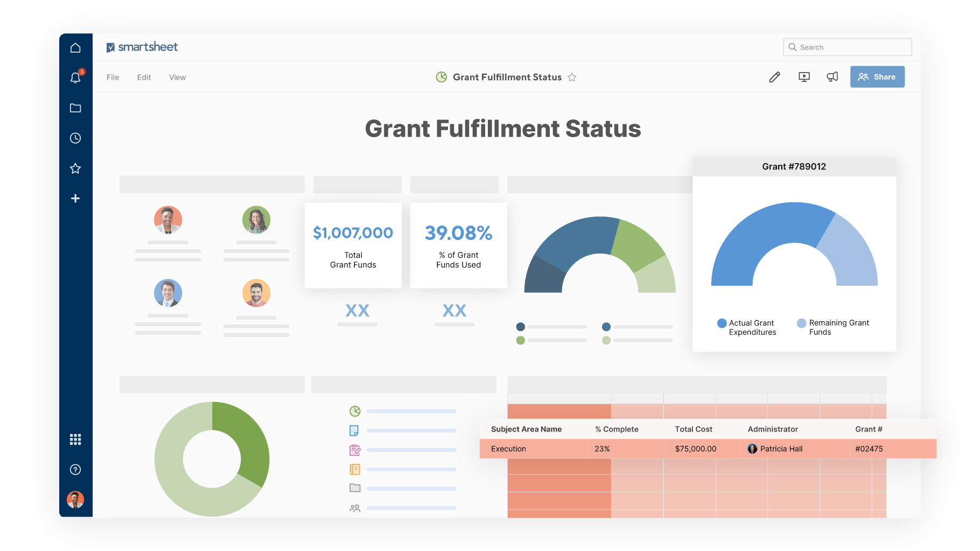980x551 pixels.
Task: Click the pencil edit dashboard icon
Action: click(x=774, y=77)
